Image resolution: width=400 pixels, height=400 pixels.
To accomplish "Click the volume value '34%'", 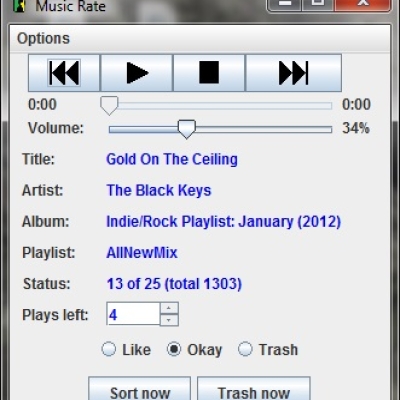I will coord(356,128).
